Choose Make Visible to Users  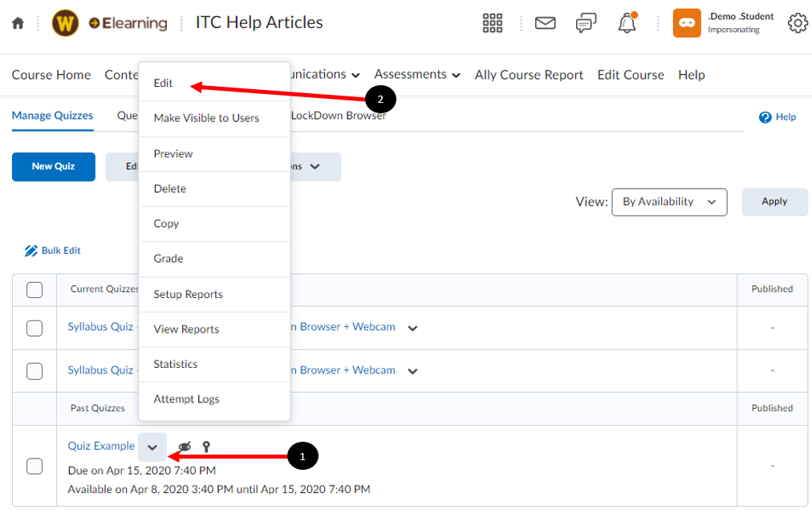[214, 118]
